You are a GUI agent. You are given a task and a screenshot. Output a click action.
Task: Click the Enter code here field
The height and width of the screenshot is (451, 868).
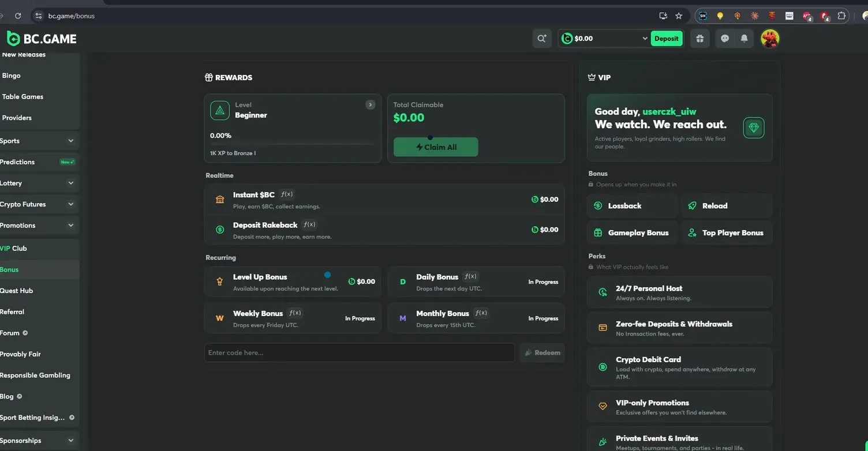coord(359,352)
